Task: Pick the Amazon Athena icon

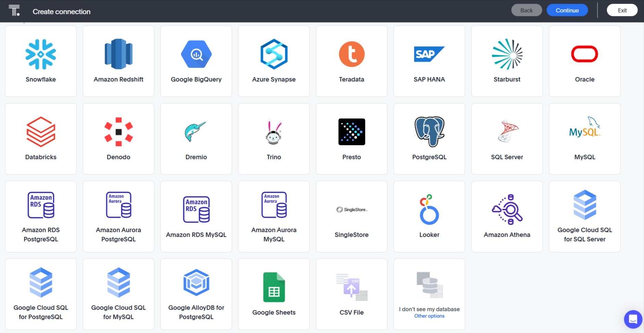Action: pyautogui.click(x=507, y=209)
